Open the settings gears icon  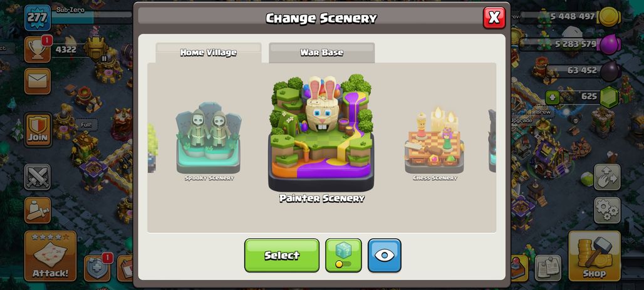606,210
